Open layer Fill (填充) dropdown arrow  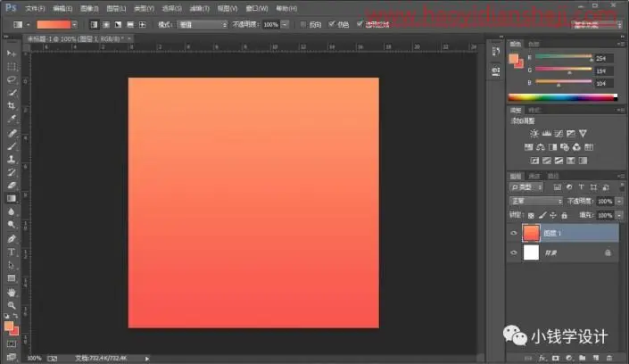pos(619,216)
